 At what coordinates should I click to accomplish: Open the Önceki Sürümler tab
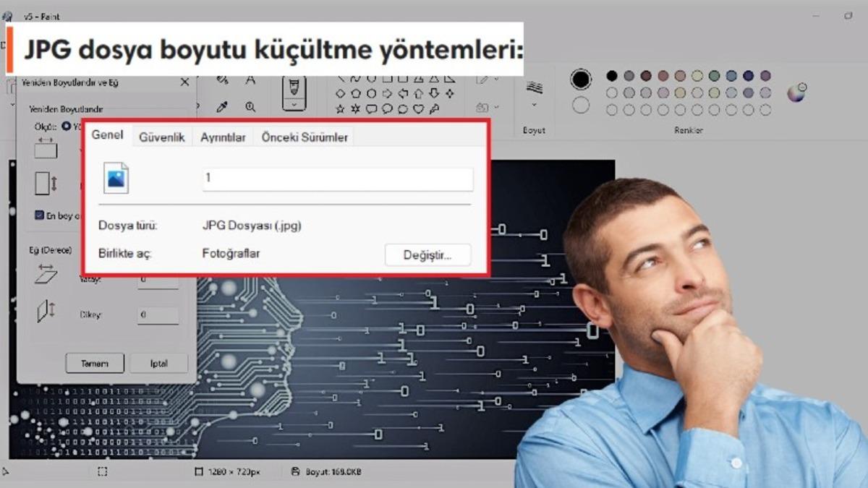[x=305, y=137]
